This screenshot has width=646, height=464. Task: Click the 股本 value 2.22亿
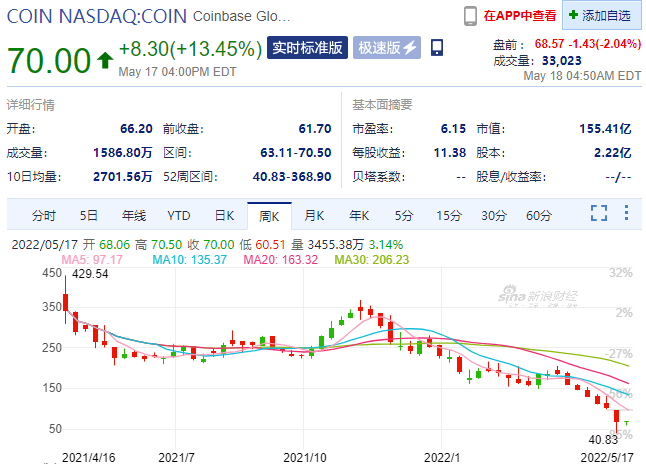(x=613, y=153)
